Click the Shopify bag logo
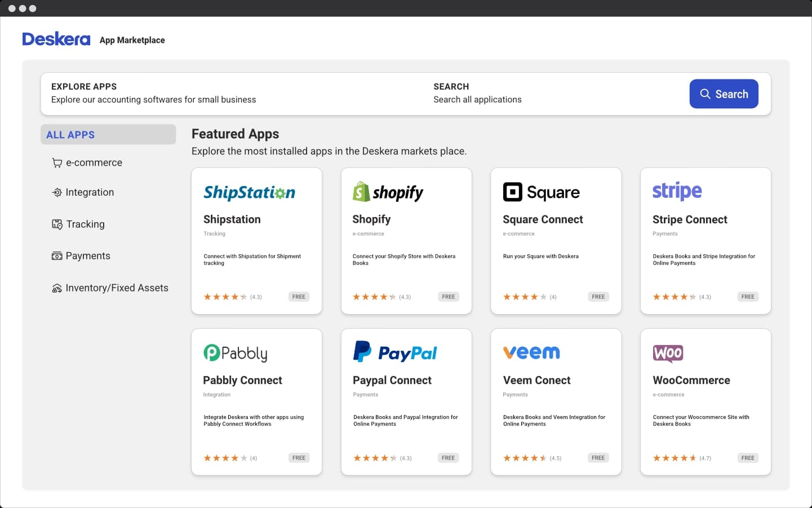This screenshot has width=812, height=508. tap(361, 192)
